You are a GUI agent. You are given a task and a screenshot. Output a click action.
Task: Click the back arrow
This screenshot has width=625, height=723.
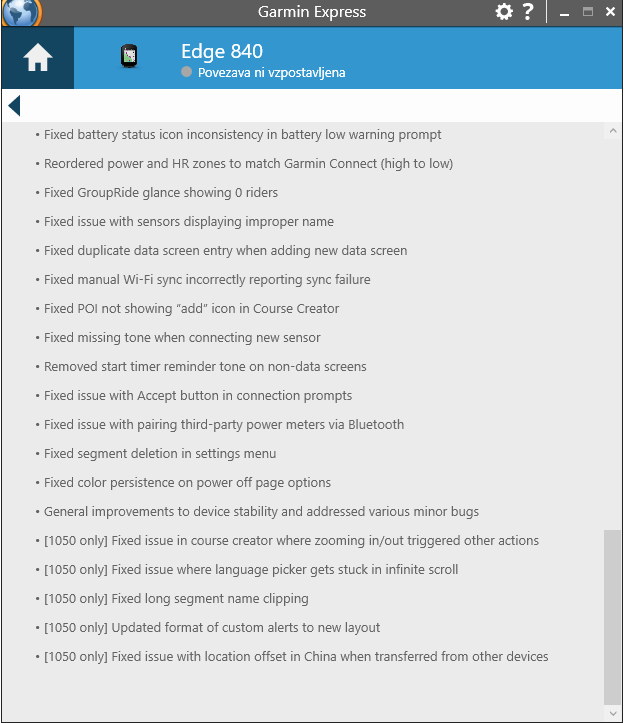pyautogui.click(x=13, y=105)
